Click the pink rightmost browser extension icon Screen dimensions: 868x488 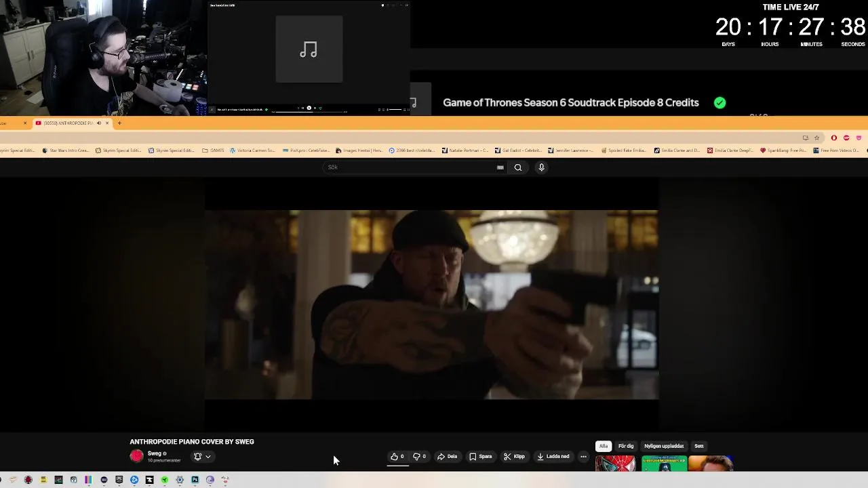(859, 138)
